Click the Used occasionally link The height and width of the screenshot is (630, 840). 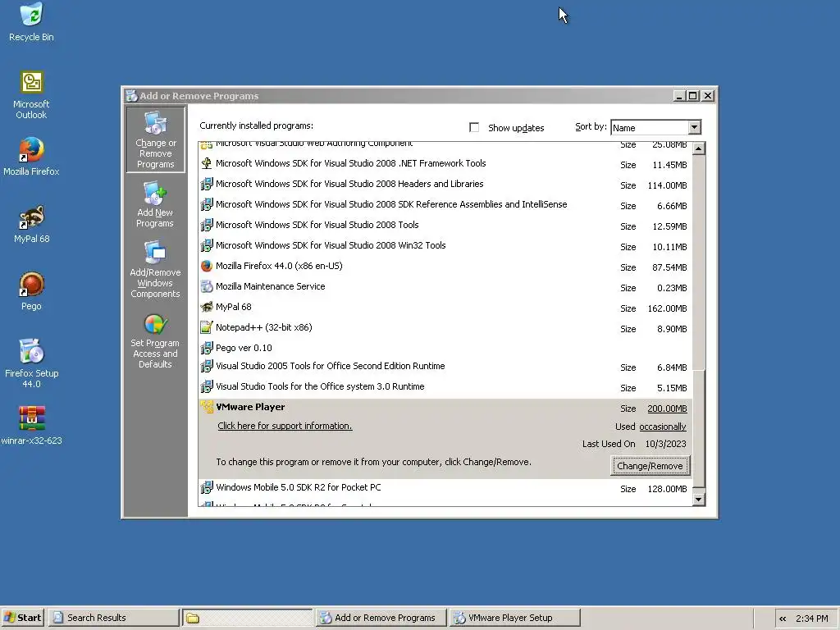click(x=663, y=427)
